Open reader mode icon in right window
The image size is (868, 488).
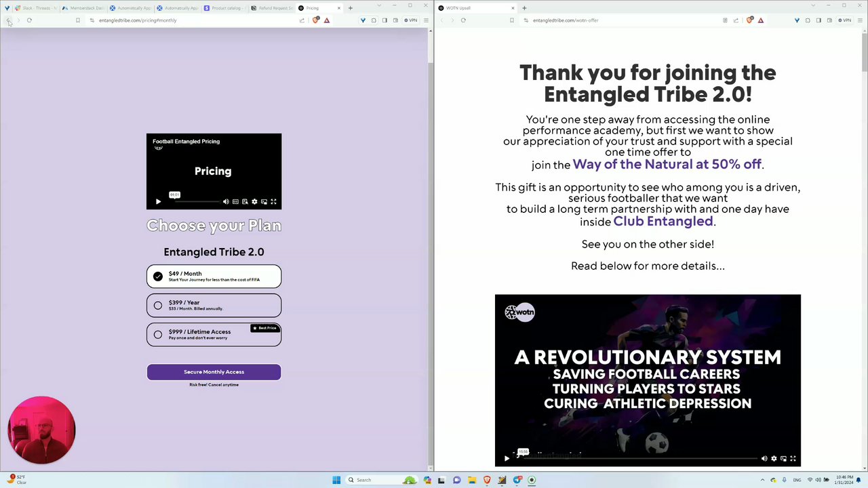[x=725, y=20]
